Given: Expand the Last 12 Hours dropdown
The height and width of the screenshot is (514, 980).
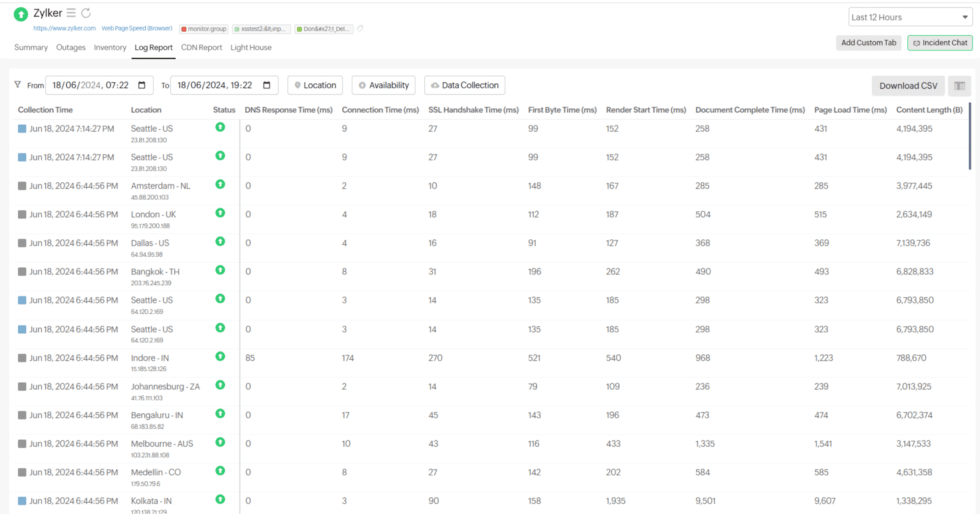Looking at the screenshot, I should [x=910, y=17].
